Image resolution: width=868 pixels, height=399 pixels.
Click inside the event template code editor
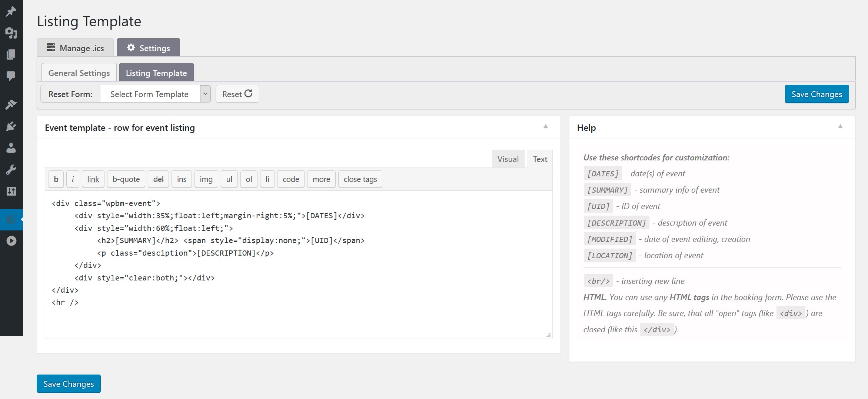(299, 264)
